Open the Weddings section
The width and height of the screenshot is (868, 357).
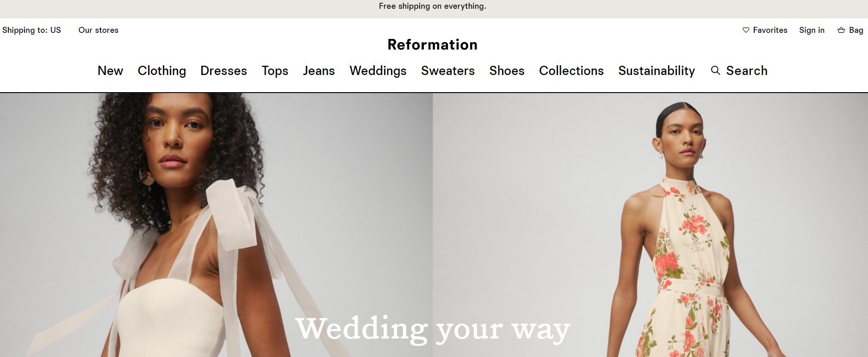click(378, 70)
